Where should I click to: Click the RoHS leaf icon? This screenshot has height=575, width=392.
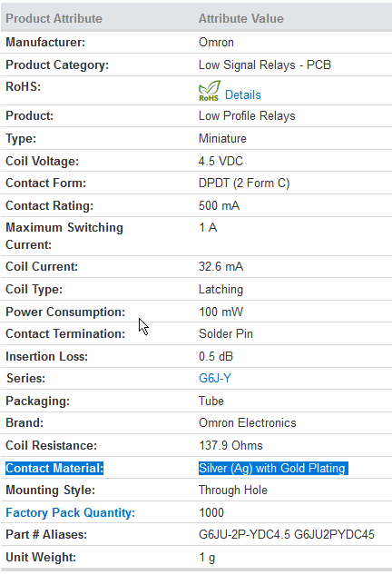tap(210, 91)
